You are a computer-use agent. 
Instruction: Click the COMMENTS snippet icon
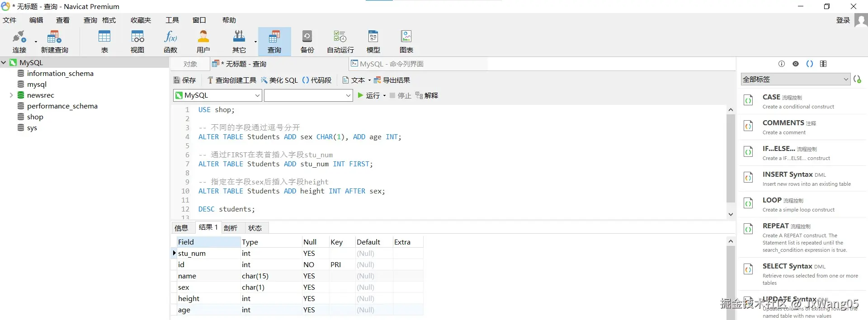pyautogui.click(x=749, y=126)
